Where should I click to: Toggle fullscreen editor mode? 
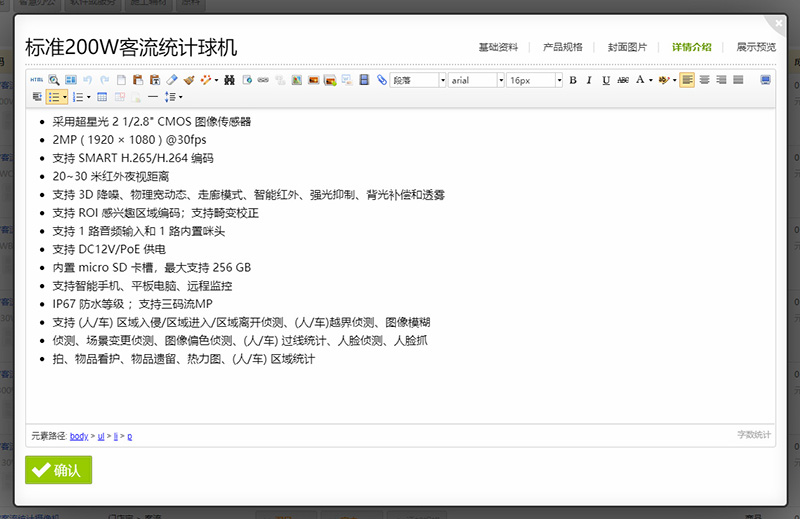click(x=765, y=80)
